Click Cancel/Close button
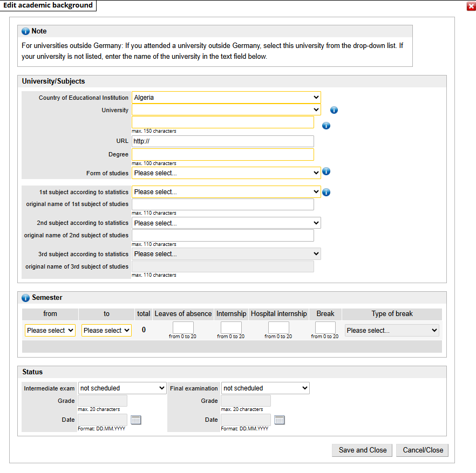476x473 pixels. (423, 450)
